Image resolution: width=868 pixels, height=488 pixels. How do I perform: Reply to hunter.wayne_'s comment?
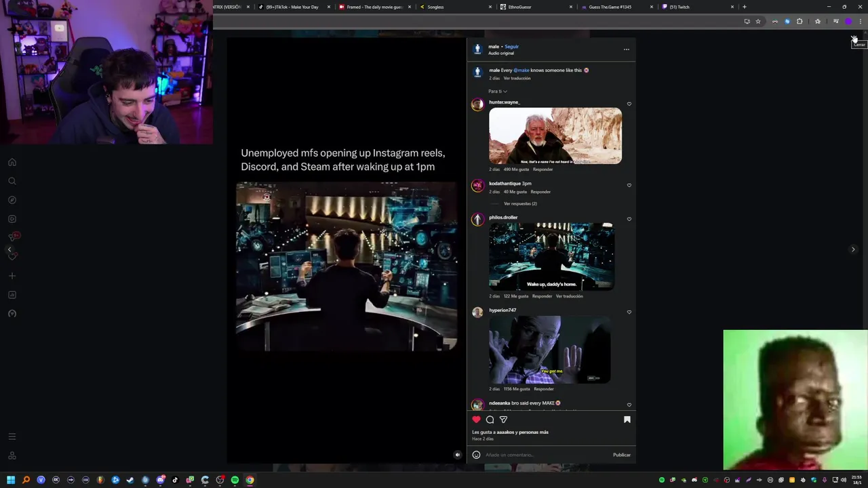point(542,169)
